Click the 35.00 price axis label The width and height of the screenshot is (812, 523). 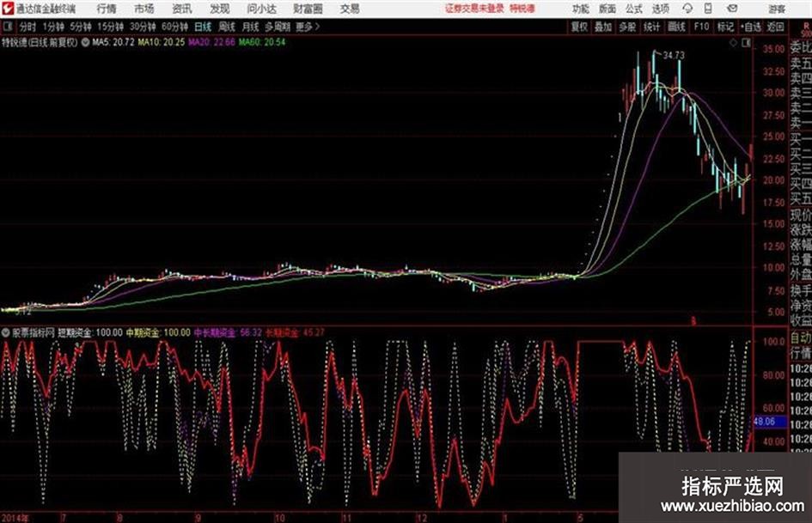[x=773, y=49]
